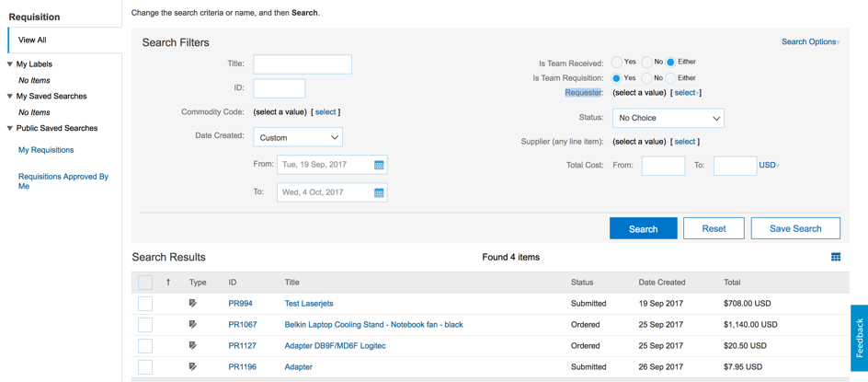Open the Feedback side tab
Image resolution: width=868 pixels, height=382 pixels.
click(859, 338)
